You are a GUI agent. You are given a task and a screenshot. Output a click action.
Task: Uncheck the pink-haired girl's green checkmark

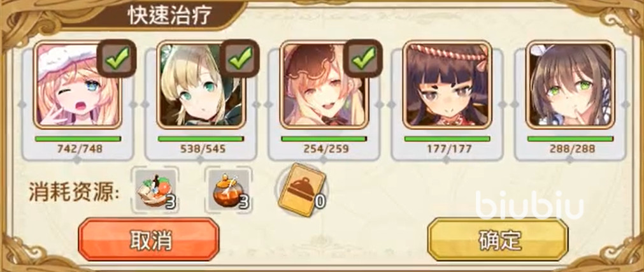(x=117, y=58)
